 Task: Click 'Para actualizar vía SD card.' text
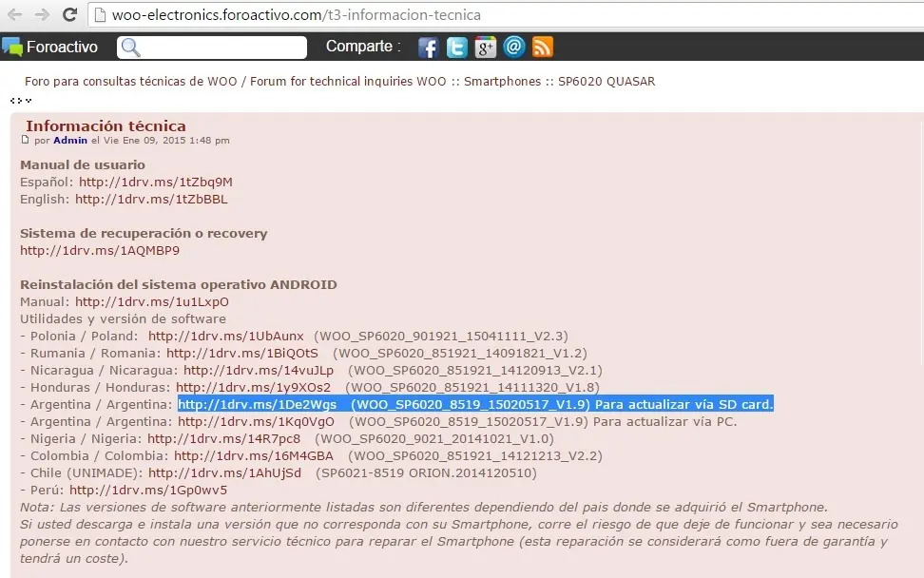coord(683,404)
